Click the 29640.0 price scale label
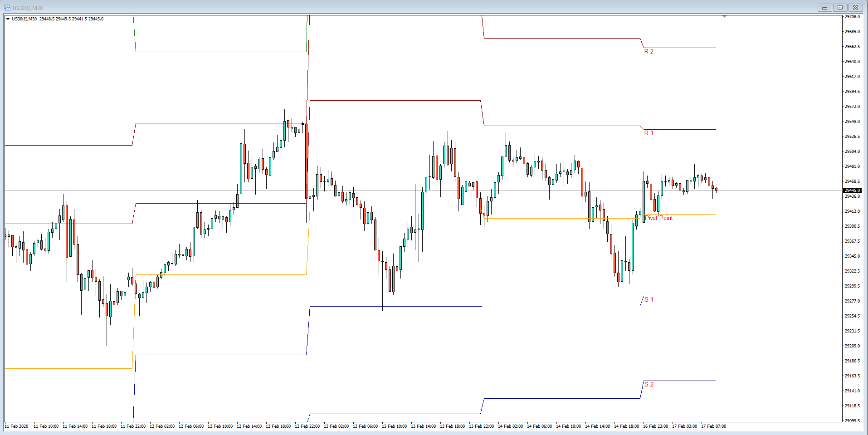 click(x=852, y=62)
